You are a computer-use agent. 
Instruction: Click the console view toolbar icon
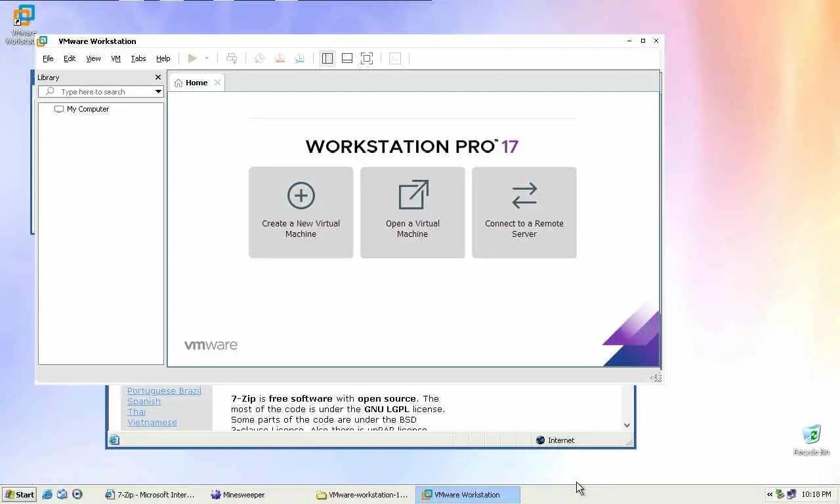[395, 58]
